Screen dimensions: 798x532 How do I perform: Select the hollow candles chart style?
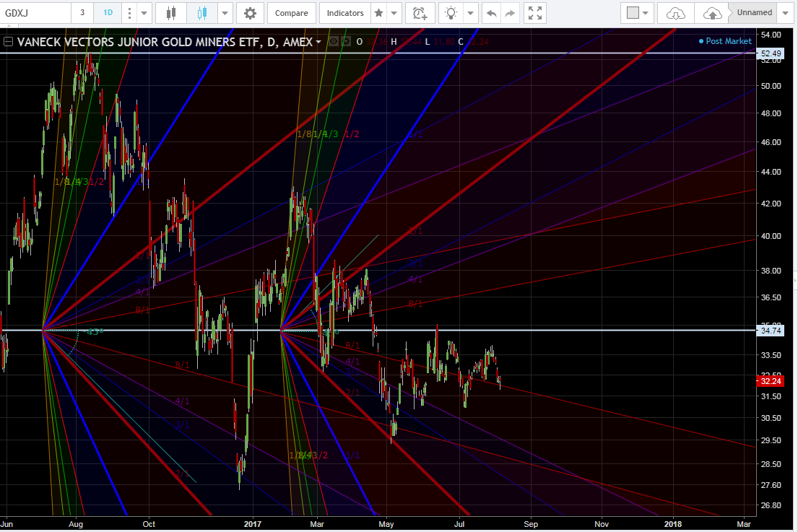point(201,13)
